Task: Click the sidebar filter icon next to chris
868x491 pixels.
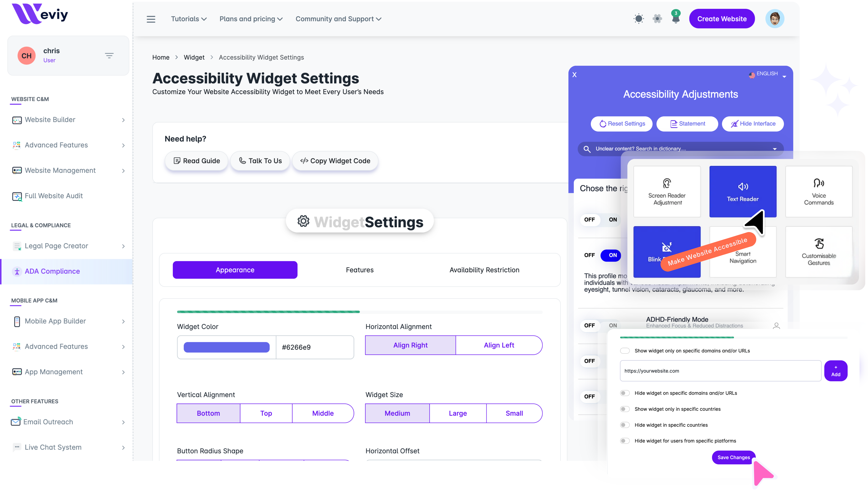Action: coord(109,56)
